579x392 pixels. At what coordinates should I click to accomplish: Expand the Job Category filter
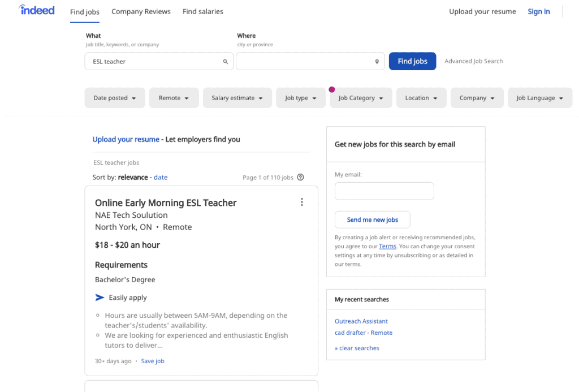pyautogui.click(x=361, y=98)
